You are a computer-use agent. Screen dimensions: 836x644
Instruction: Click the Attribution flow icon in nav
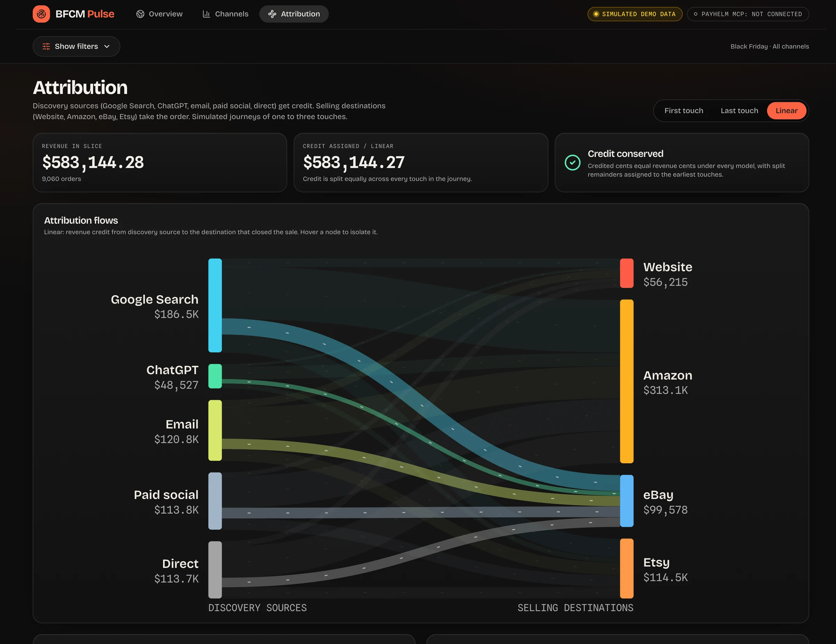[x=272, y=14]
